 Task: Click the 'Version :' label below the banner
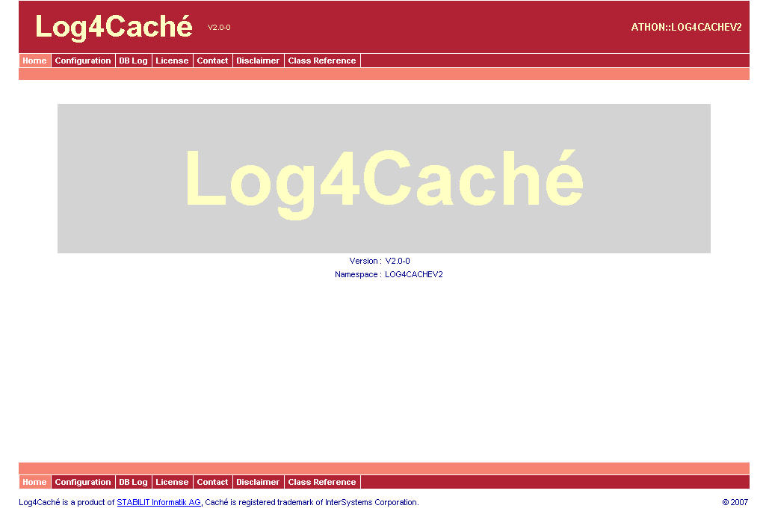point(365,261)
